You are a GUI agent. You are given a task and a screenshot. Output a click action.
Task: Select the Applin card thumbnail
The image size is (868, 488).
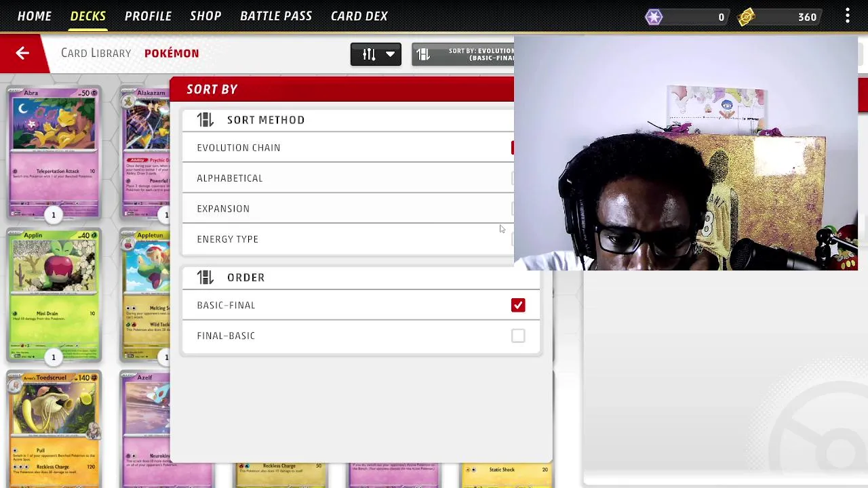[54, 294]
